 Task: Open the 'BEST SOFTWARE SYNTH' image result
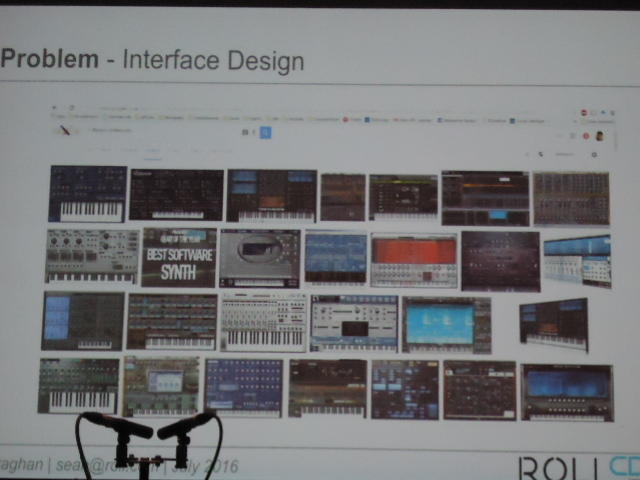pyautogui.click(x=179, y=258)
